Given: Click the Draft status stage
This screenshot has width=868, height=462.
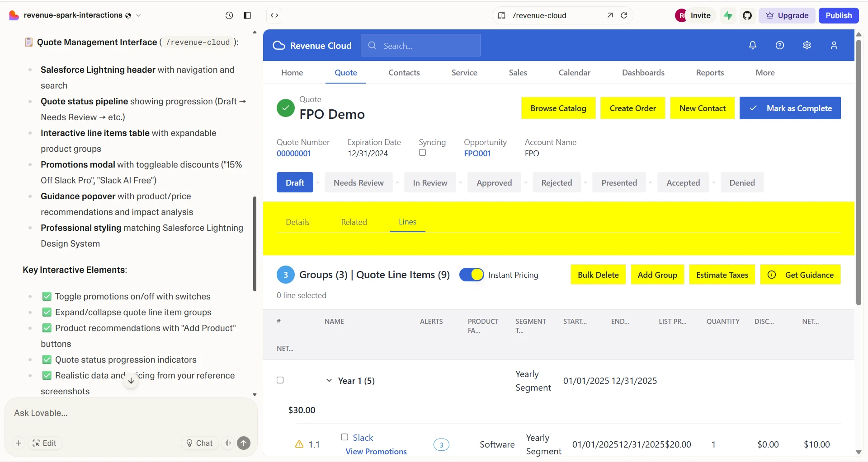Looking at the screenshot, I should point(295,182).
